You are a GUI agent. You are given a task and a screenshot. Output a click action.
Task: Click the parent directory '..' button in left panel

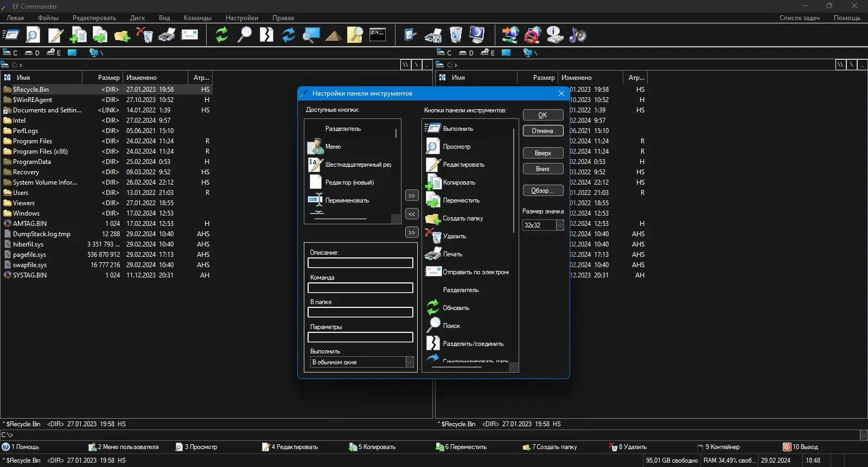coord(427,65)
